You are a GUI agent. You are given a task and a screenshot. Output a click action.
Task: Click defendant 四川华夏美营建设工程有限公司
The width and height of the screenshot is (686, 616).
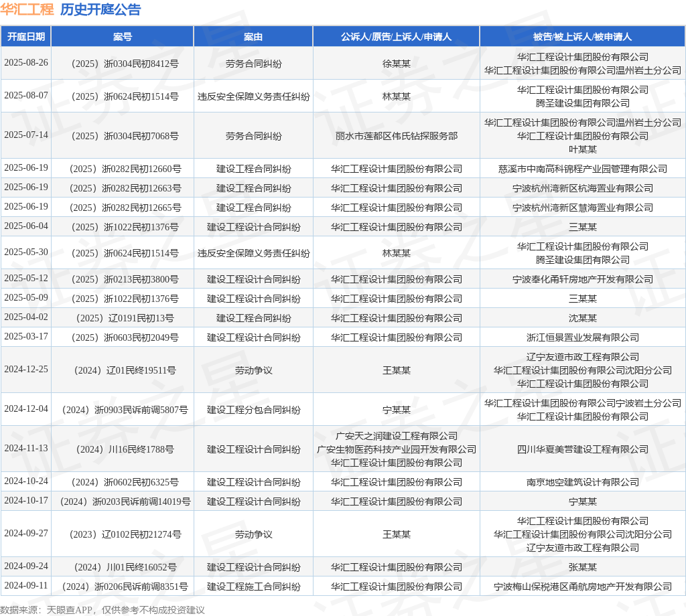(x=583, y=449)
